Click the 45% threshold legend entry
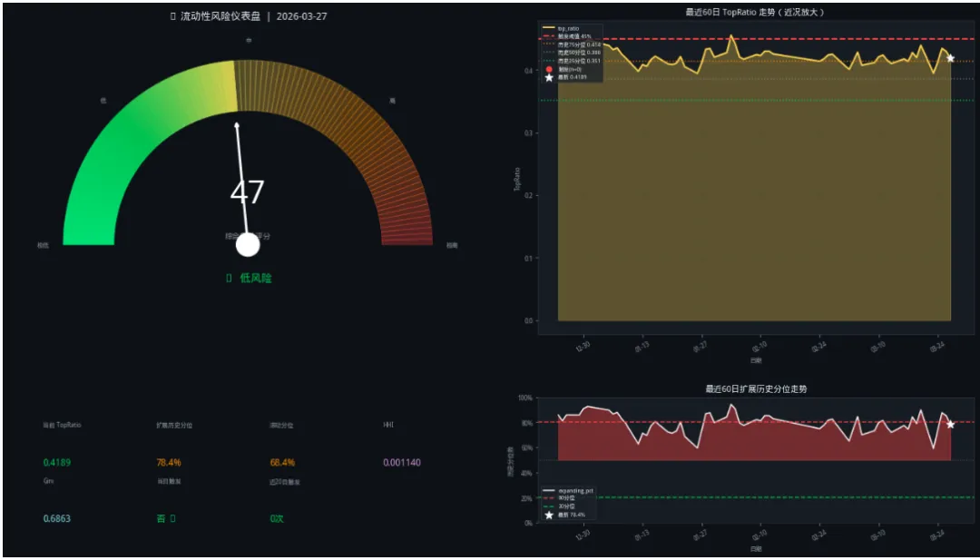Image resolution: width=980 pixels, height=560 pixels. pyautogui.click(x=567, y=37)
